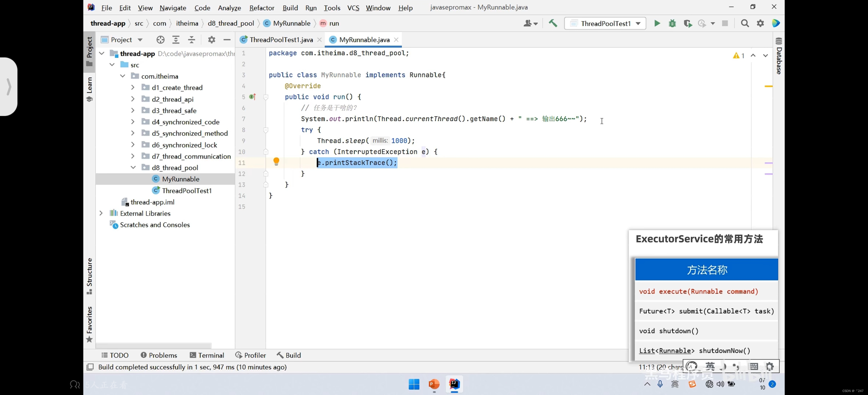Open the Build menu

[290, 7]
